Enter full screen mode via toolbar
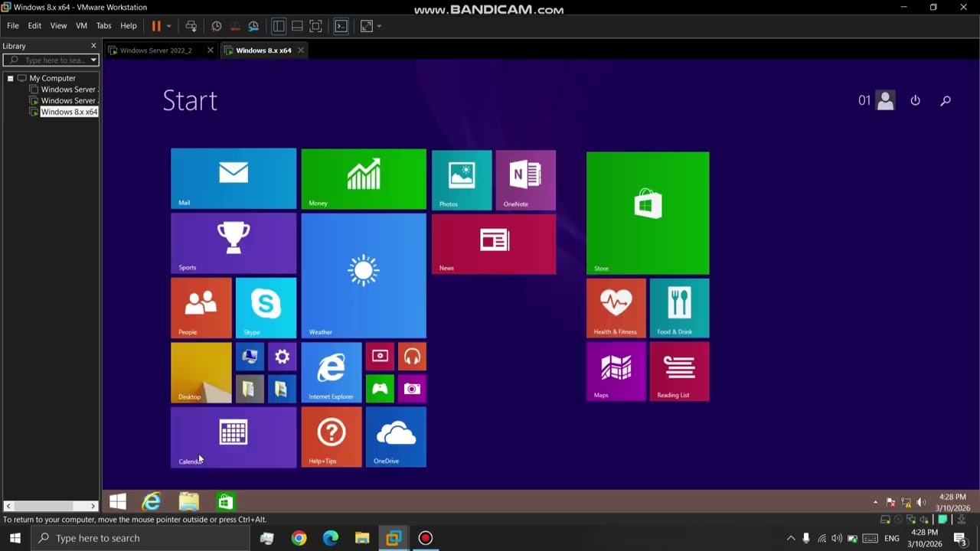 tap(315, 26)
